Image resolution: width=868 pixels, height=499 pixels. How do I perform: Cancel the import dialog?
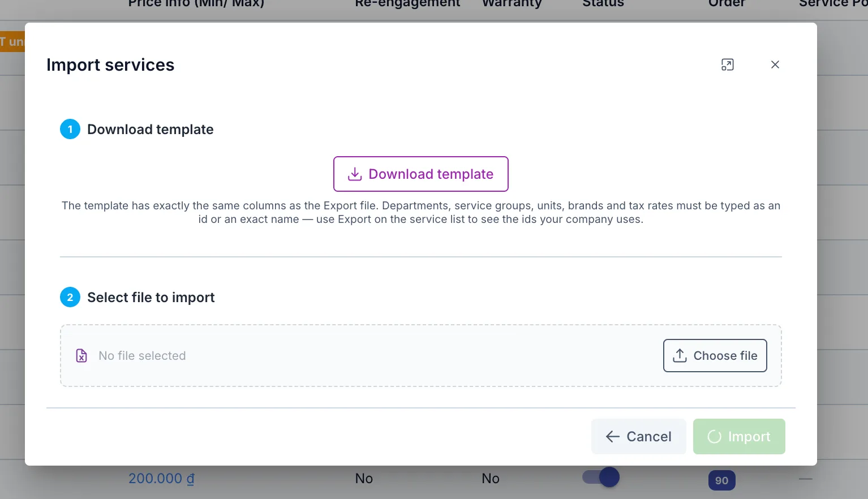[x=639, y=437]
